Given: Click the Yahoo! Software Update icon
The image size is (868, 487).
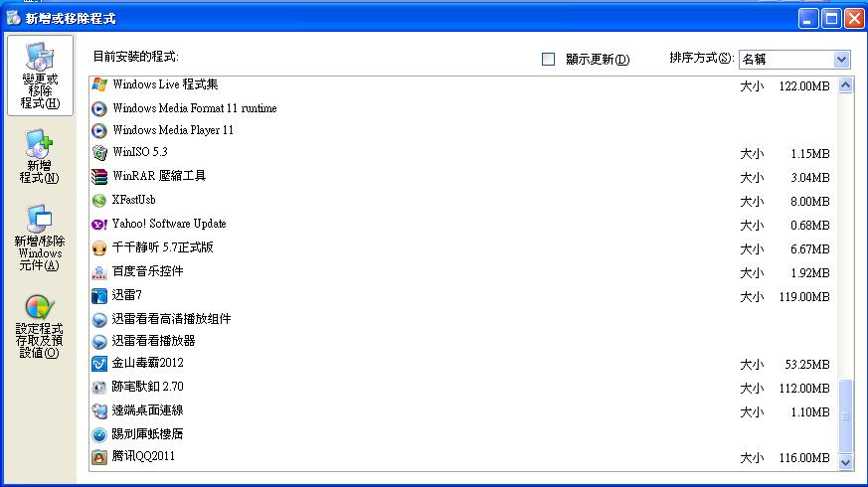Looking at the screenshot, I should pyautogui.click(x=99, y=225).
